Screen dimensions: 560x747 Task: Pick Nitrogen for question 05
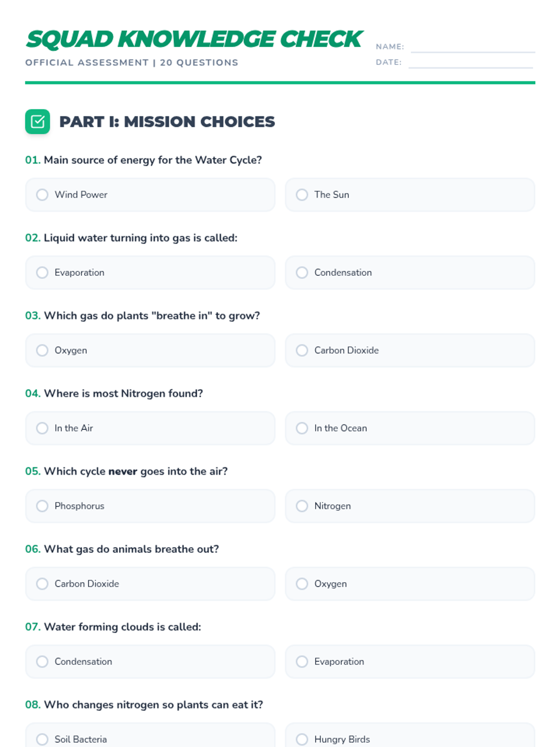coord(302,506)
